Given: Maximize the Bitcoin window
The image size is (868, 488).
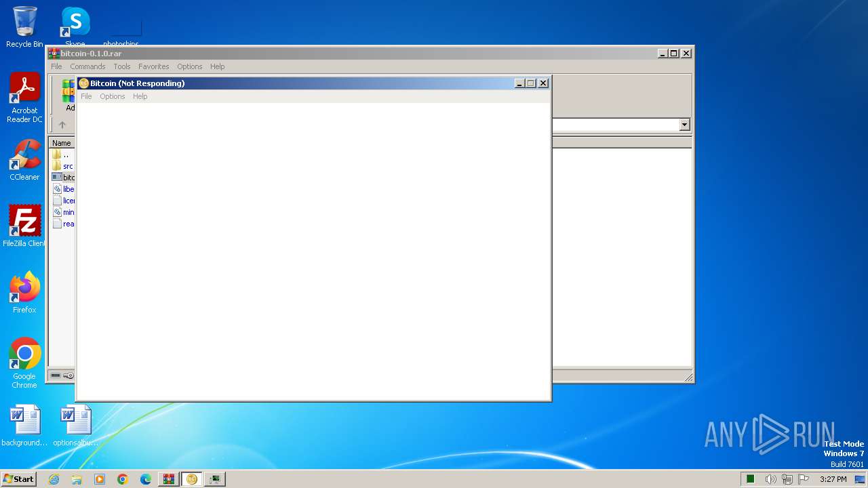Looking at the screenshot, I should (x=531, y=83).
